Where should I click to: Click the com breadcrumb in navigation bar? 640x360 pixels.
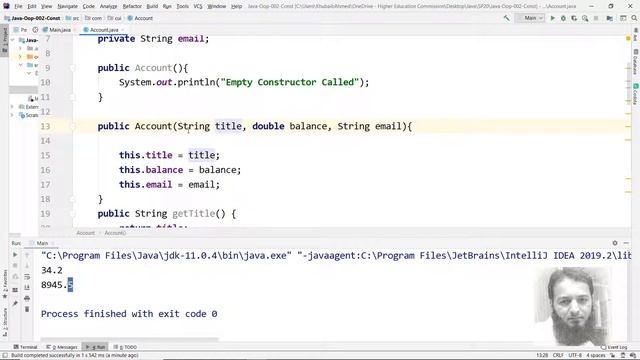coord(94,18)
